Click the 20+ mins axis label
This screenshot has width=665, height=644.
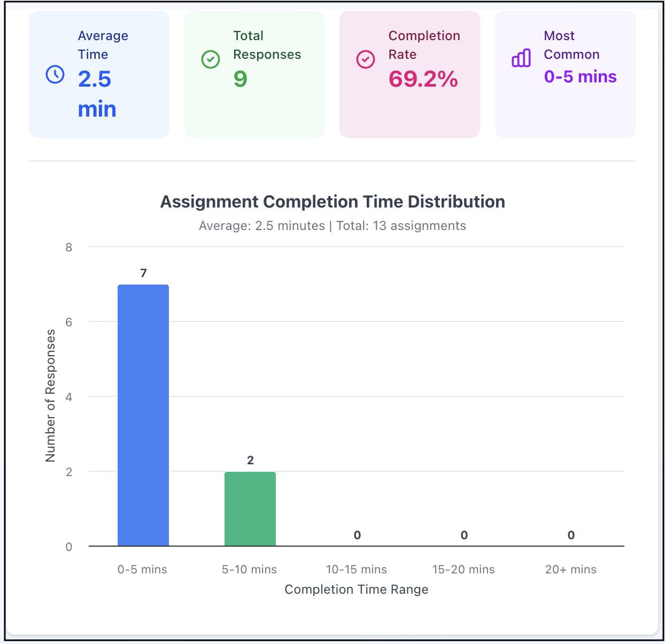(570, 570)
